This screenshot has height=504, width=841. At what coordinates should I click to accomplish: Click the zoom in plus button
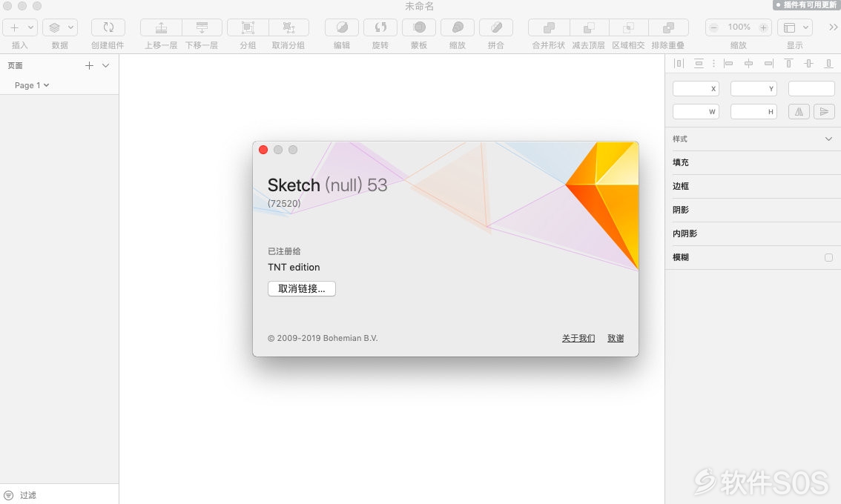(763, 27)
